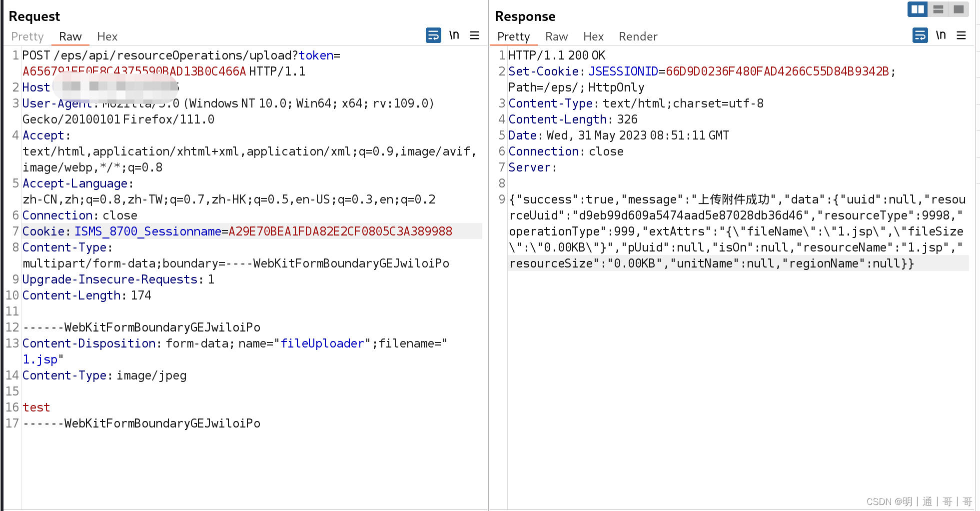This screenshot has width=980, height=511.
Task: Click Content-Type image/jpeg line in request
Action: coord(104,375)
